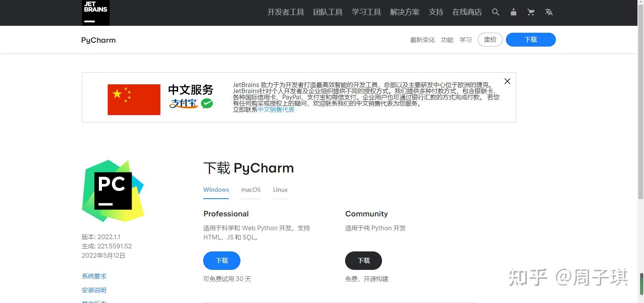This screenshot has width=644, height=303.
Task: Click the PyCharm product name link
Action: click(x=98, y=40)
